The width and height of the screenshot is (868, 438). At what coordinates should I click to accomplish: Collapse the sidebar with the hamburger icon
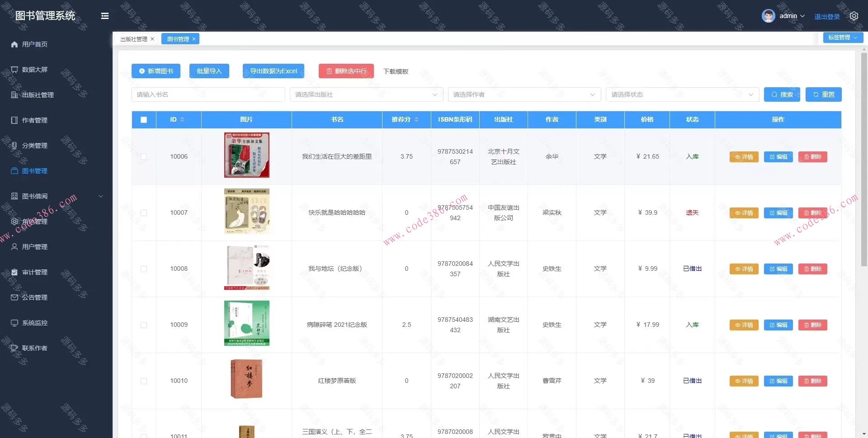click(105, 16)
